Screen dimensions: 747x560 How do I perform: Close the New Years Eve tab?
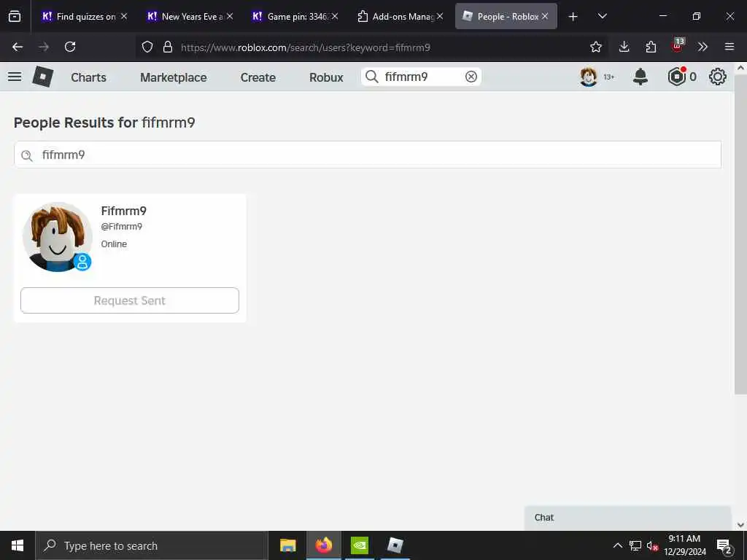(230, 16)
